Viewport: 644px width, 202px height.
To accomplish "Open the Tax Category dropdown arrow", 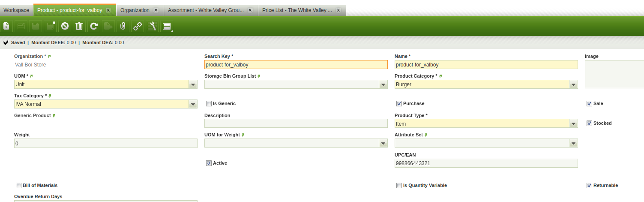I will click(193, 104).
